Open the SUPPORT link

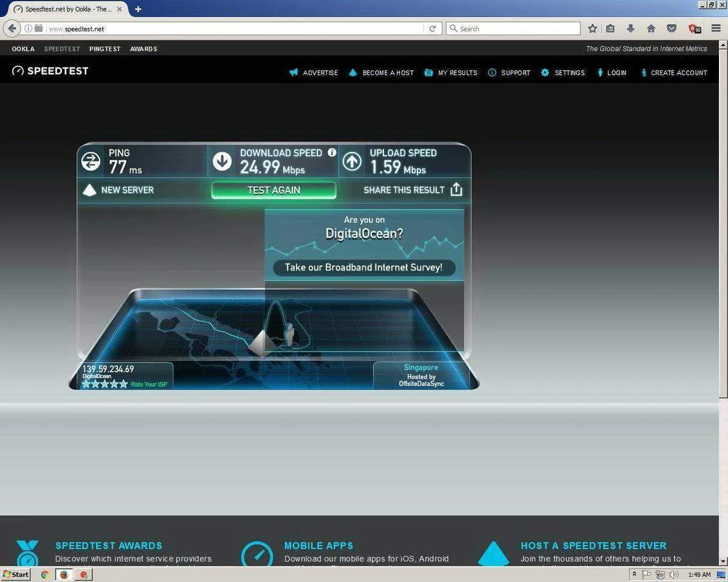pyautogui.click(x=509, y=73)
